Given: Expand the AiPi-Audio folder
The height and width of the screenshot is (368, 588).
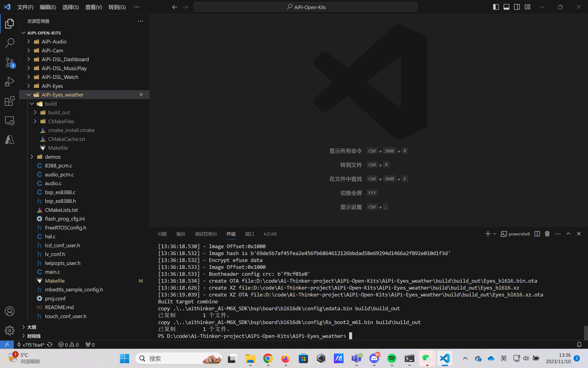Looking at the screenshot, I should click(28, 42).
